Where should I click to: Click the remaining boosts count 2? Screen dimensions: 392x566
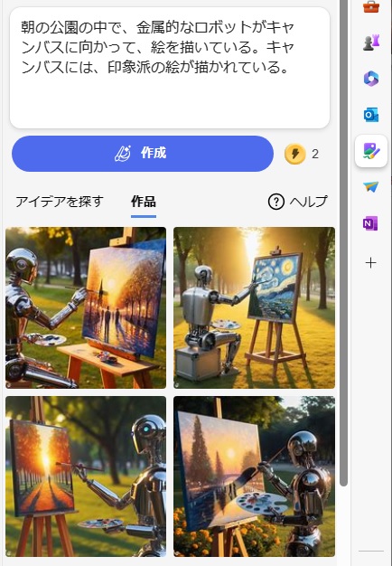point(315,154)
